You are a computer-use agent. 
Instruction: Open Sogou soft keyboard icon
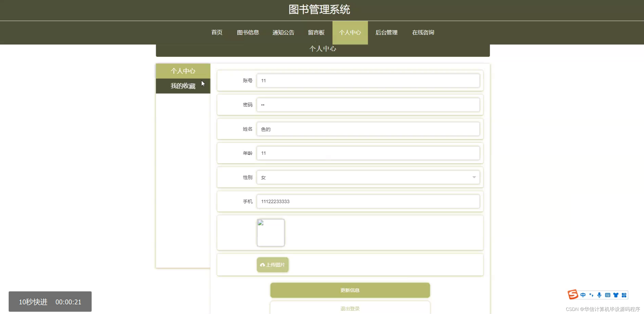(608, 295)
